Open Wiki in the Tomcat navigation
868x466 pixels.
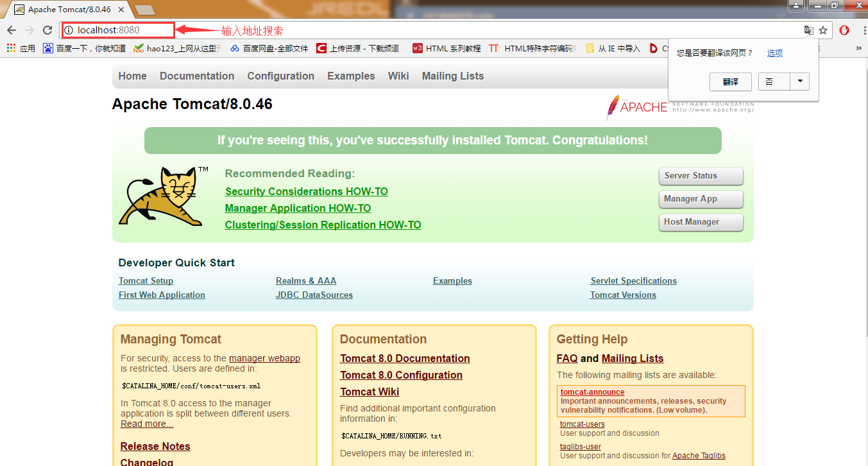(x=398, y=76)
